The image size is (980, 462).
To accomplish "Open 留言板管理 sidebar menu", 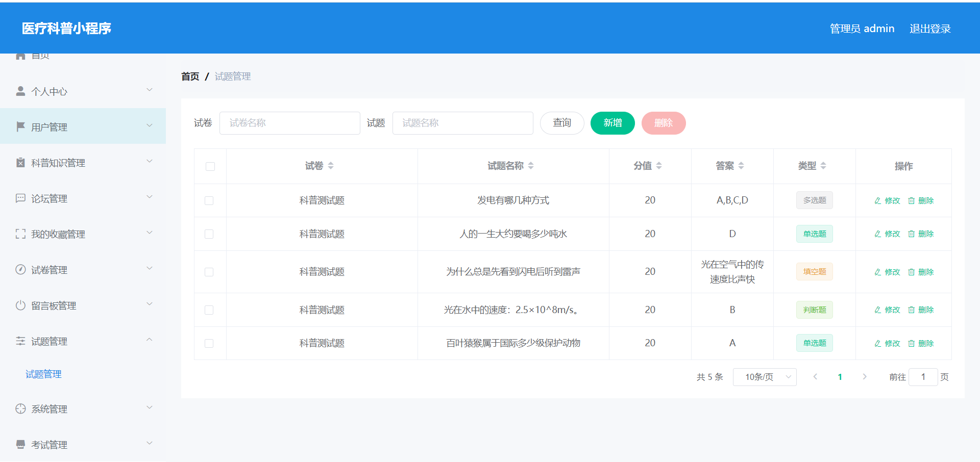I will tap(83, 305).
